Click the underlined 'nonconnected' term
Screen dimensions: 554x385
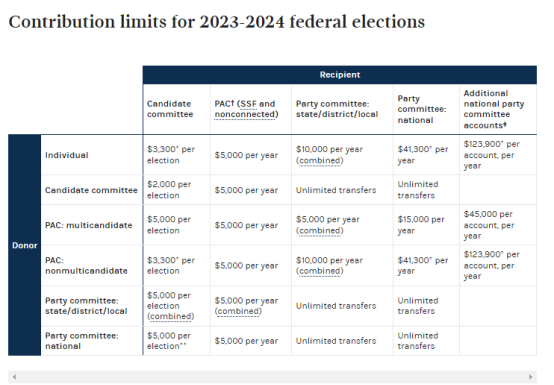(x=244, y=114)
